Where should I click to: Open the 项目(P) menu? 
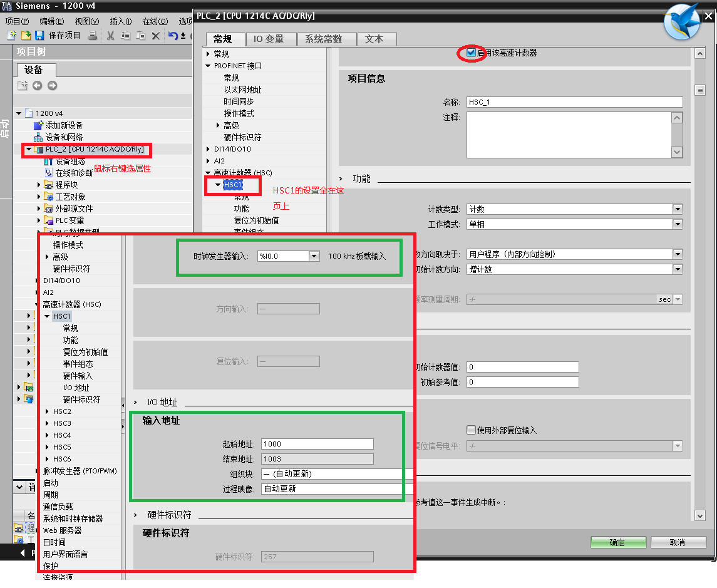(x=17, y=21)
